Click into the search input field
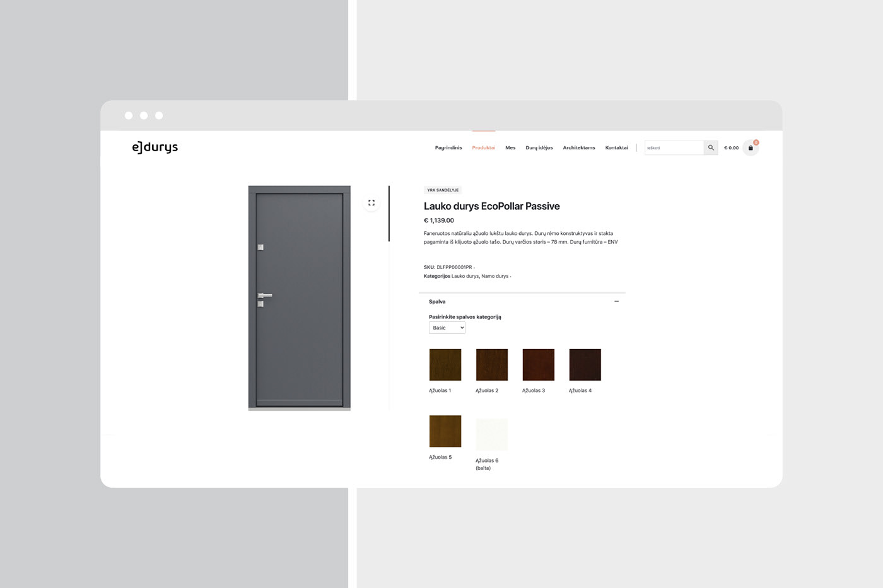Image resolution: width=883 pixels, height=588 pixels. pos(674,147)
